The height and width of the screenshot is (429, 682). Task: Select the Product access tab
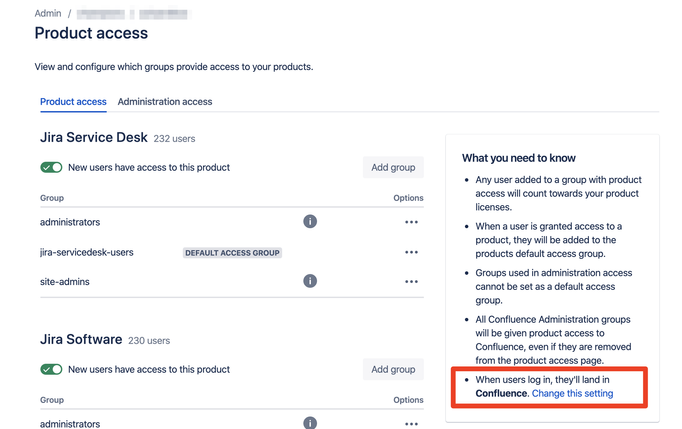click(x=73, y=102)
